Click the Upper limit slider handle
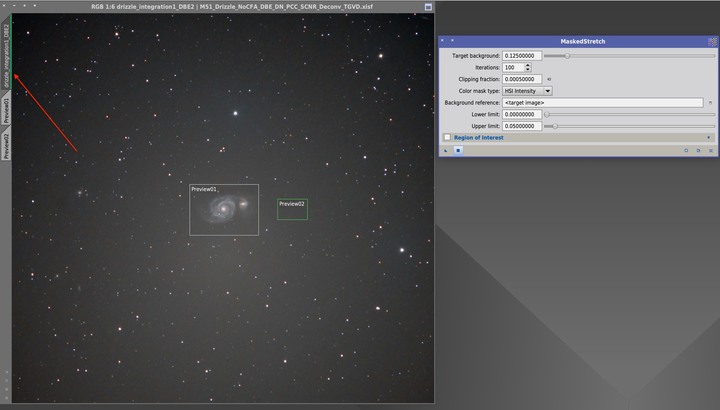This screenshot has width=720, height=410. point(555,126)
